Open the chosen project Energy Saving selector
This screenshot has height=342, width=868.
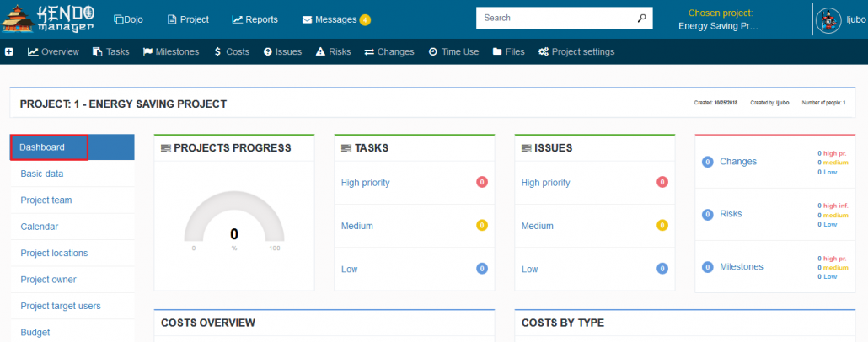tap(719, 25)
